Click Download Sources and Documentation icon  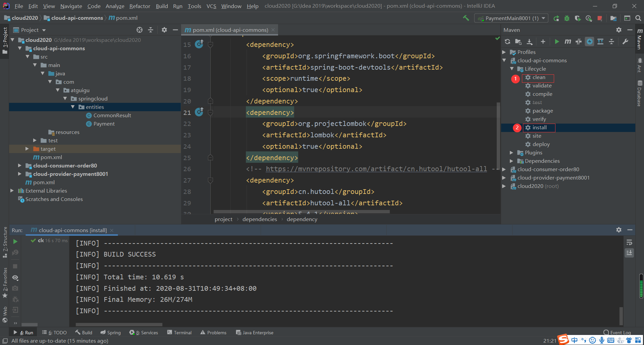point(530,42)
